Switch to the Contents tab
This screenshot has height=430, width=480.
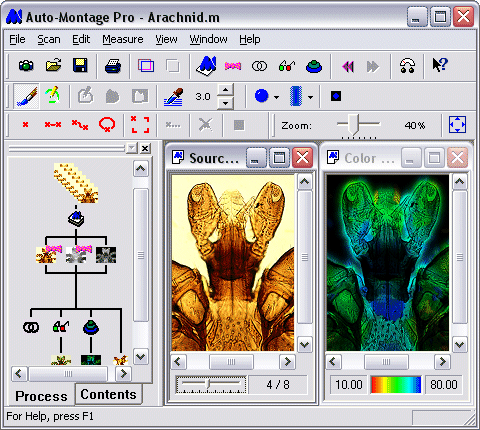(x=108, y=394)
